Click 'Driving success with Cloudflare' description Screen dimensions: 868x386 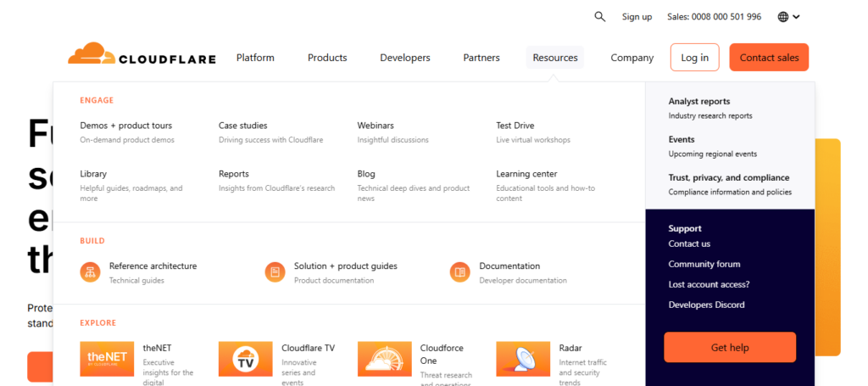coord(270,140)
